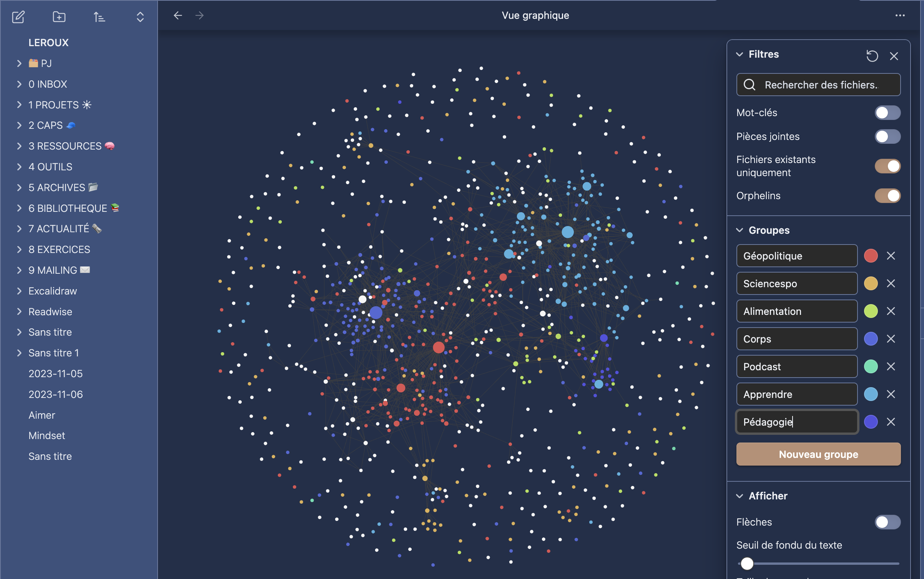Click the new note icon

[18, 17]
